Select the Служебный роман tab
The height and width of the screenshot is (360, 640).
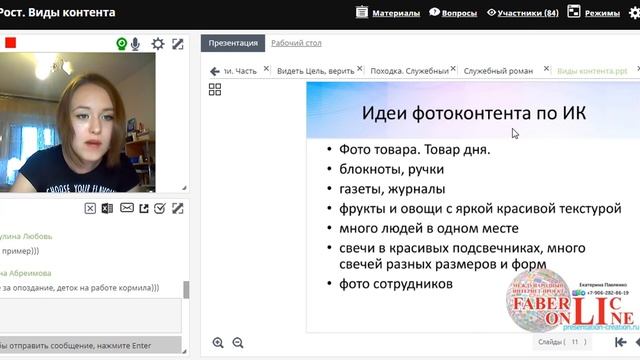(498, 71)
